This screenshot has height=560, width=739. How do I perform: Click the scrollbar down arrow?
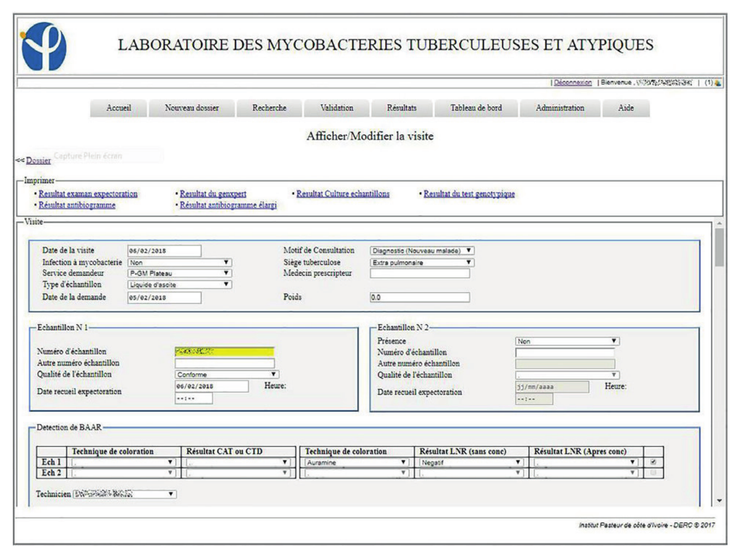[x=720, y=501]
